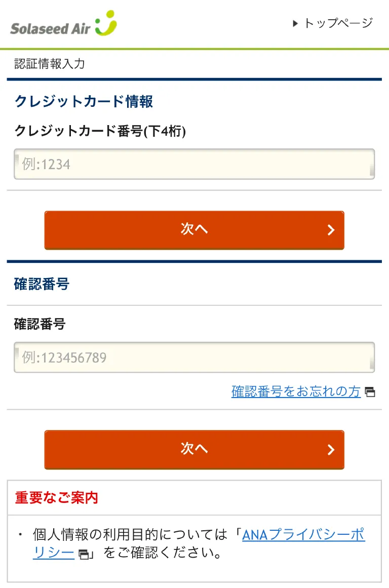Go to トップページ
This screenshot has height=588, width=389.
click(338, 23)
